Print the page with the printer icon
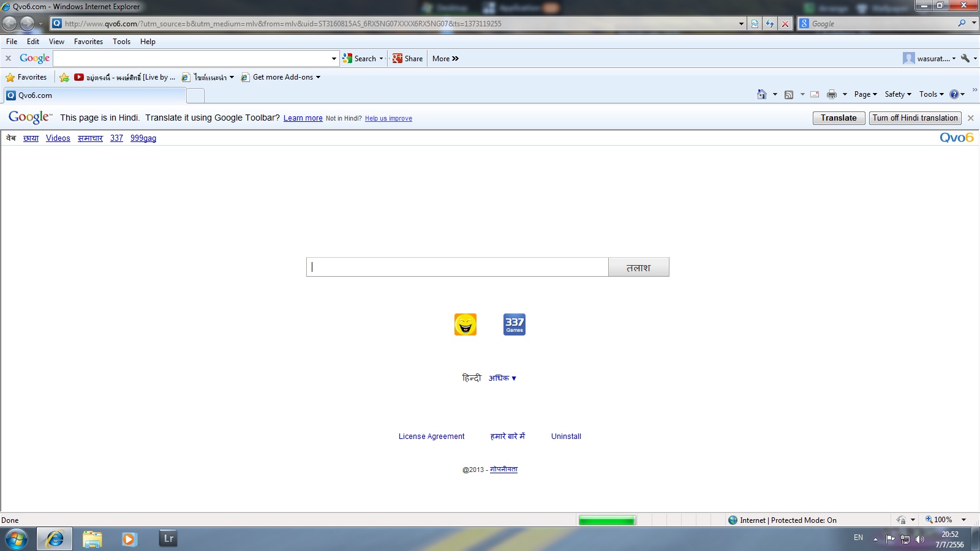The image size is (980, 551). click(x=832, y=94)
